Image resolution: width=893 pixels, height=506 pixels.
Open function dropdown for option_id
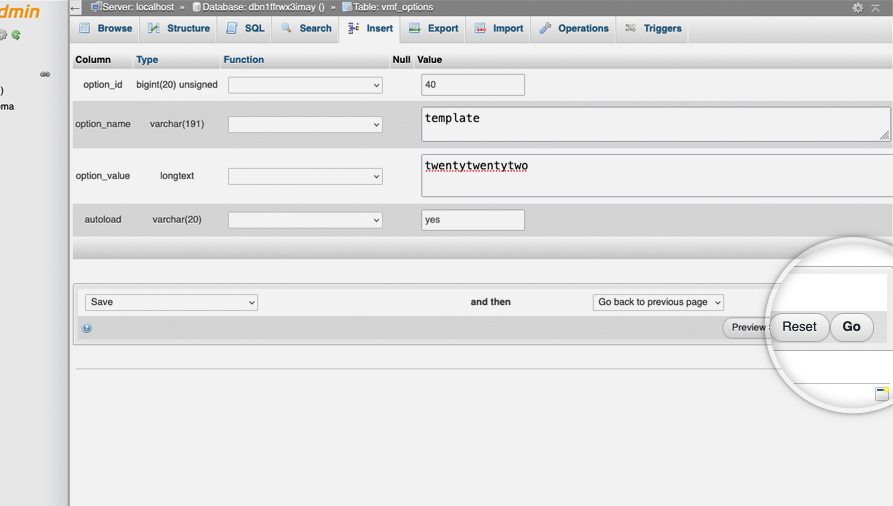tap(305, 85)
